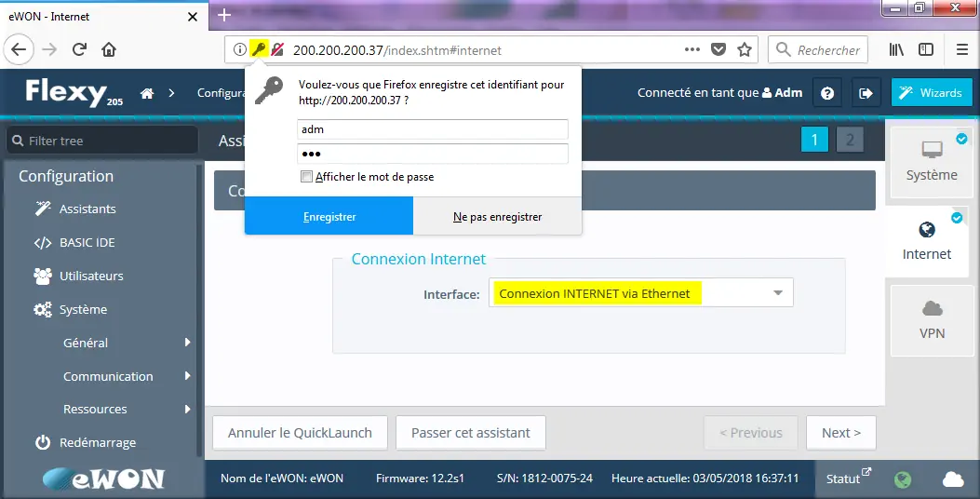Expand the Ressources submenu arrow
This screenshot has height=499, width=980.
coord(187,409)
